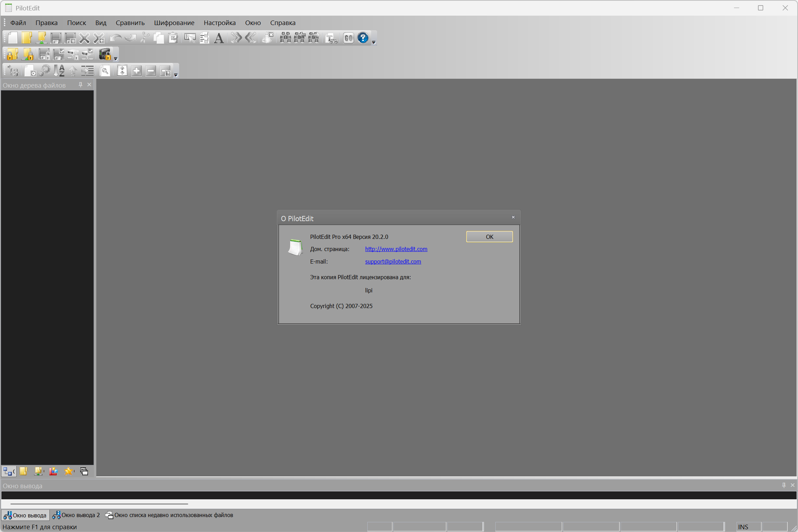Open the http://www.pilotedit.com link
Viewport: 798px width, 532px height.
pos(396,249)
